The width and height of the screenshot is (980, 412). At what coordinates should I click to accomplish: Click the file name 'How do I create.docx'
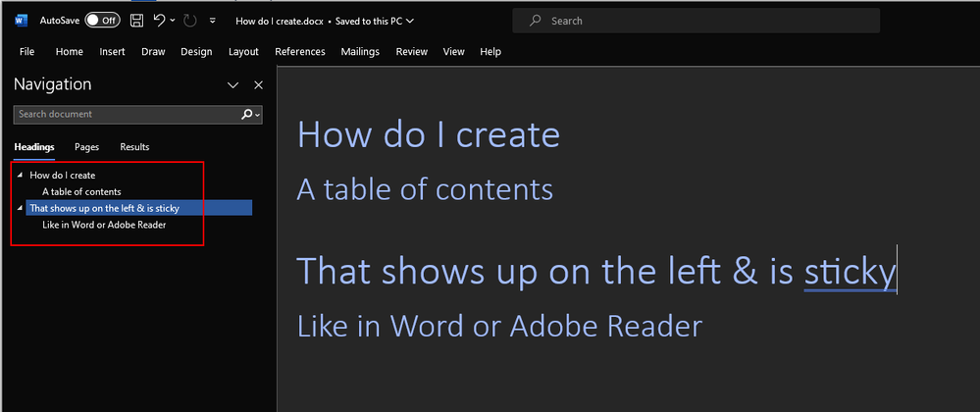coord(280,21)
